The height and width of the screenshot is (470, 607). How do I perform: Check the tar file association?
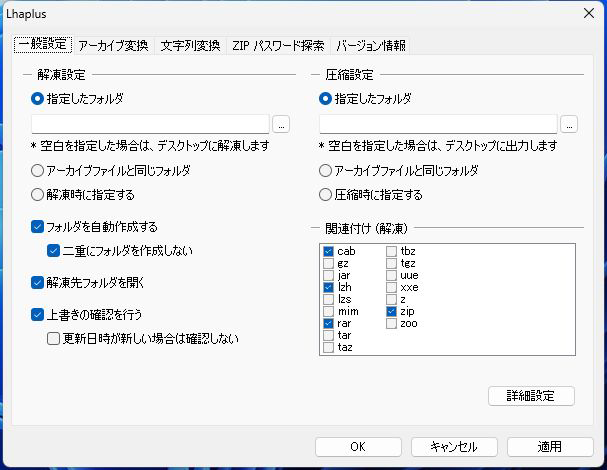(x=329, y=336)
